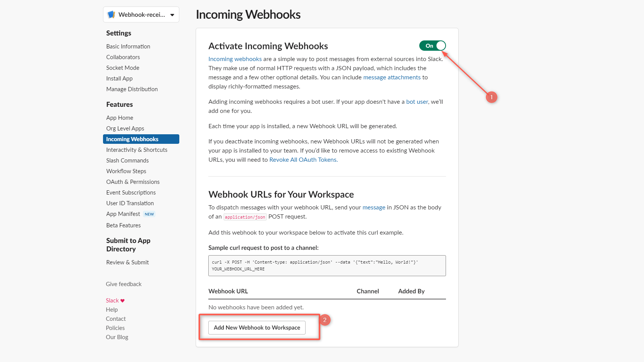Navigate to Slash Commands
The image size is (644, 362).
127,160
